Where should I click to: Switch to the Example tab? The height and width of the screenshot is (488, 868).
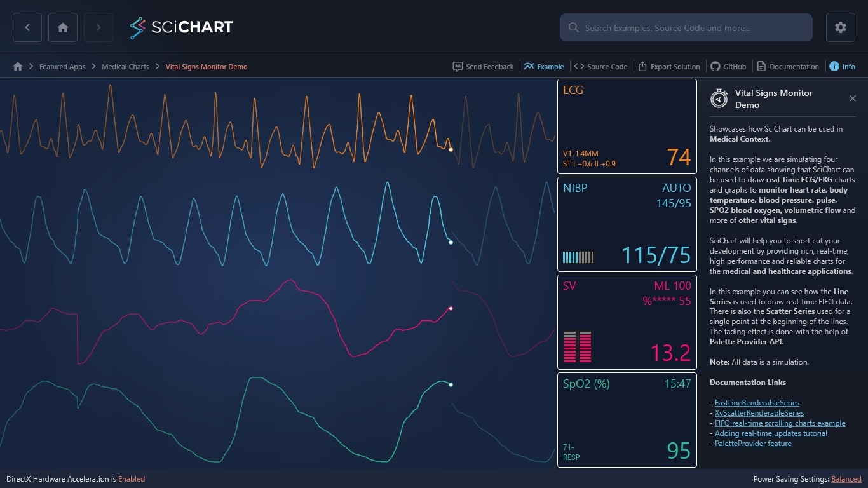tap(544, 67)
